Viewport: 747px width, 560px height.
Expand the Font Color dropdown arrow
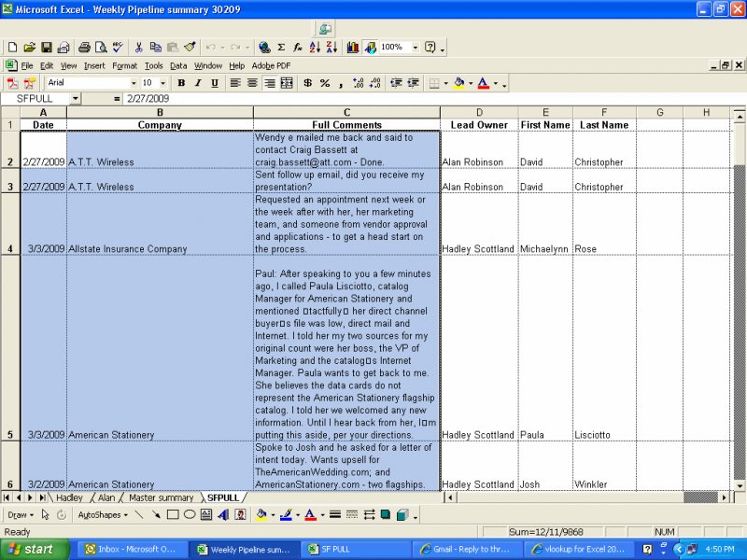click(x=496, y=83)
